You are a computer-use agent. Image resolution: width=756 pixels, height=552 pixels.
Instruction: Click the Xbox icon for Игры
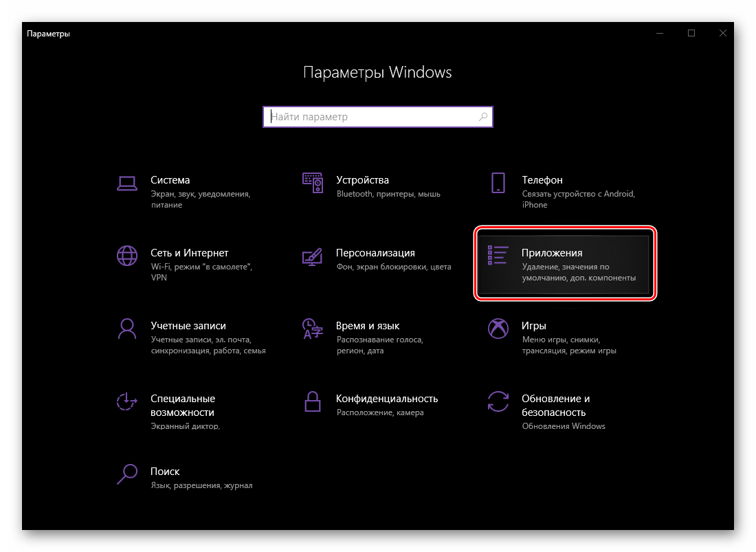coord(498,329)
